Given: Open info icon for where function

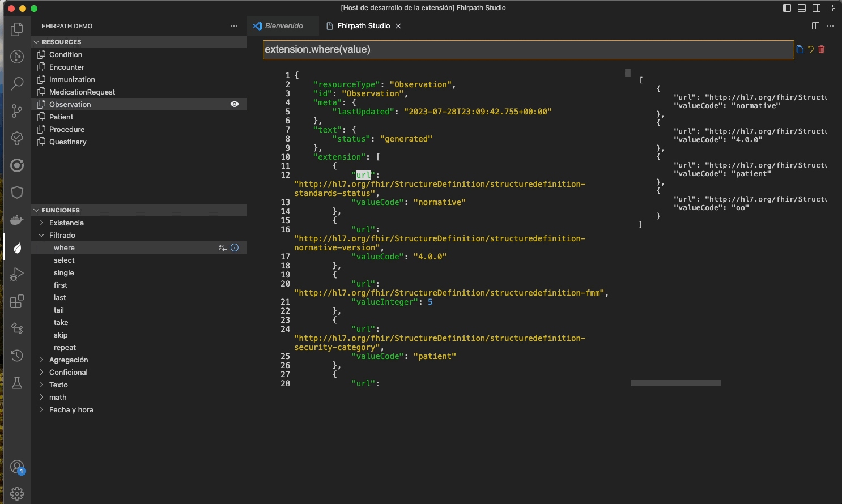Looking at the screenshot, I should coord(235,247).
